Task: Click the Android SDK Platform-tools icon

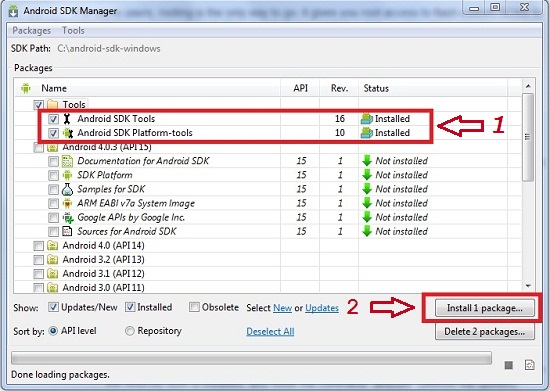Action: point(68,133)
